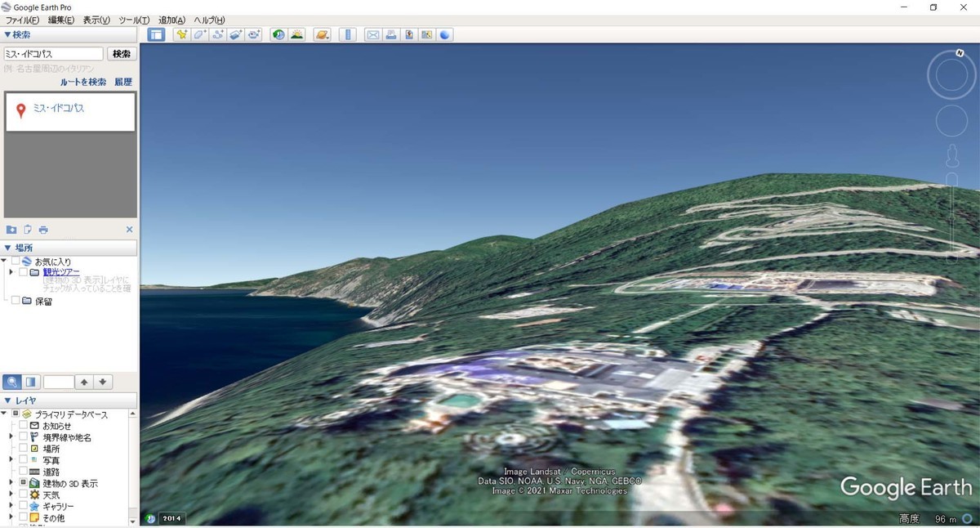
Task: Collapse the レイヤ panel
Action: point(8,400)
